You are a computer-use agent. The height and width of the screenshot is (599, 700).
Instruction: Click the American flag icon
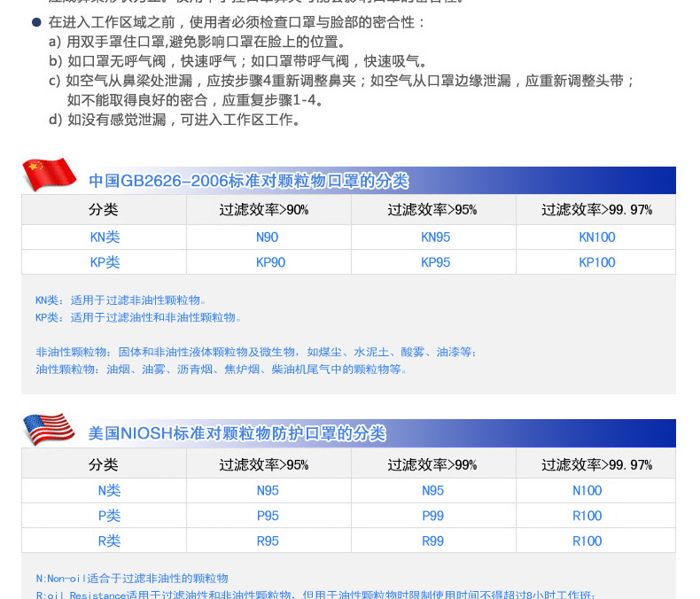point(48,430)
